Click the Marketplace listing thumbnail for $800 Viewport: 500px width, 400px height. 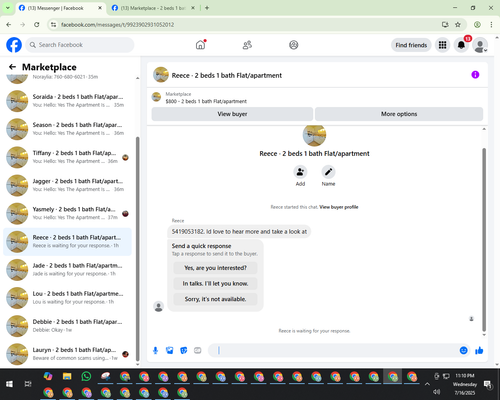[x=156, y=97]
